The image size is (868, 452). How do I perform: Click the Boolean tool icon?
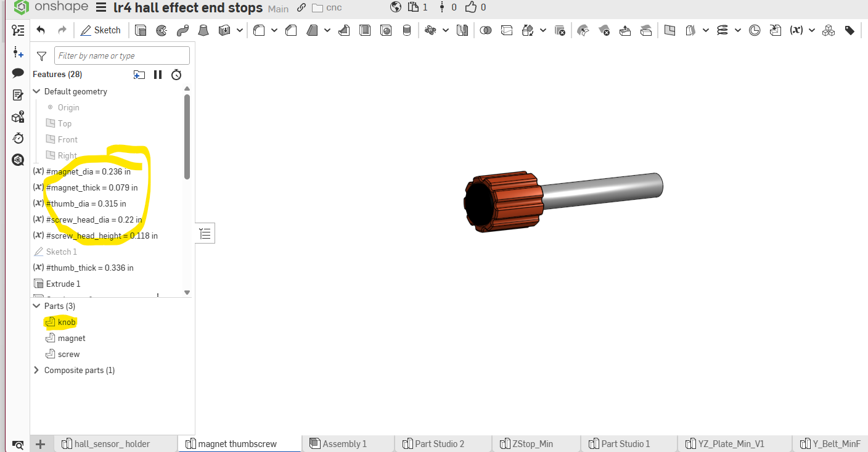pyautogui.click(x=486, y=30)
